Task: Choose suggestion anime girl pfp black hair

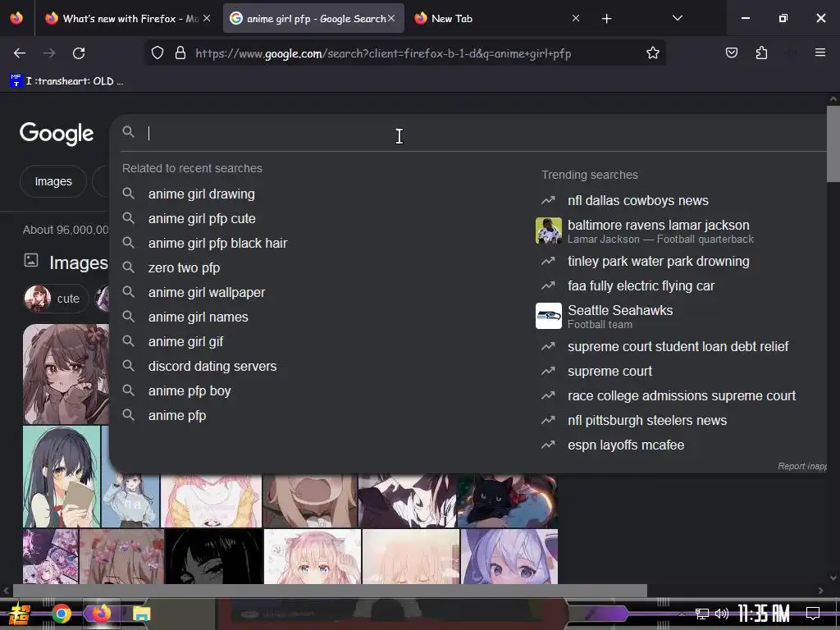Action: [217, 243]
